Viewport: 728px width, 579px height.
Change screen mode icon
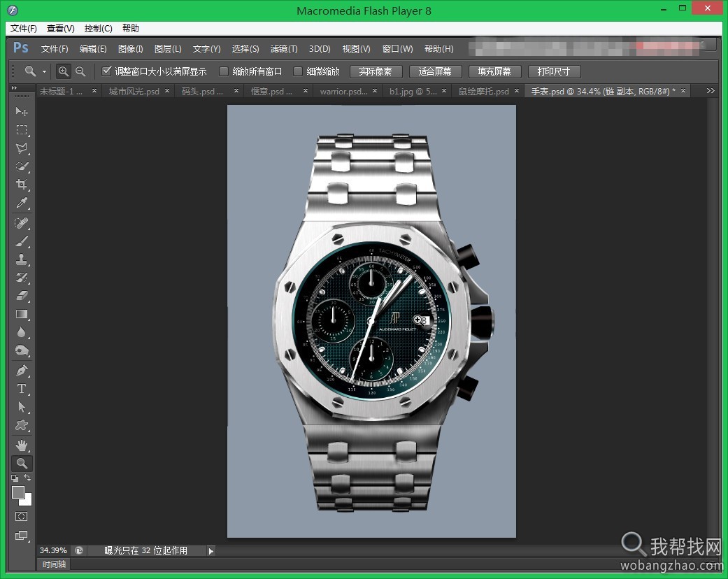[x=22, y=536]
